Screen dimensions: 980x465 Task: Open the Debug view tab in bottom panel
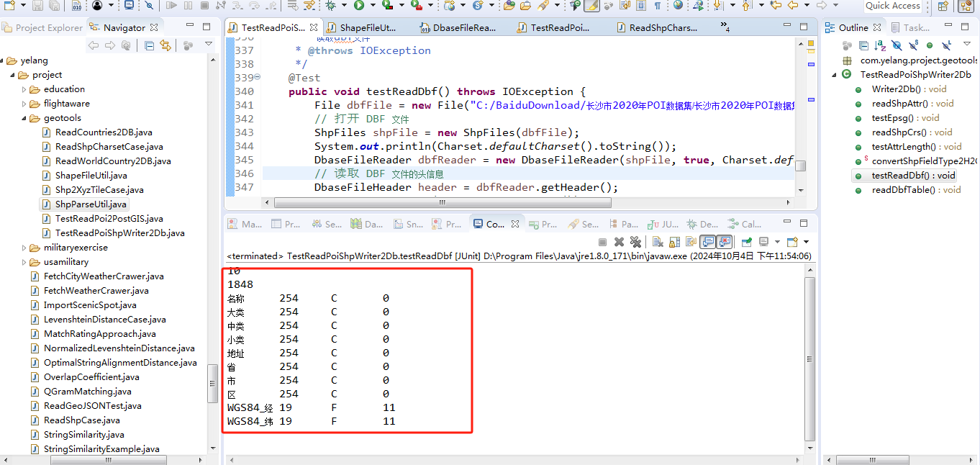702,224
